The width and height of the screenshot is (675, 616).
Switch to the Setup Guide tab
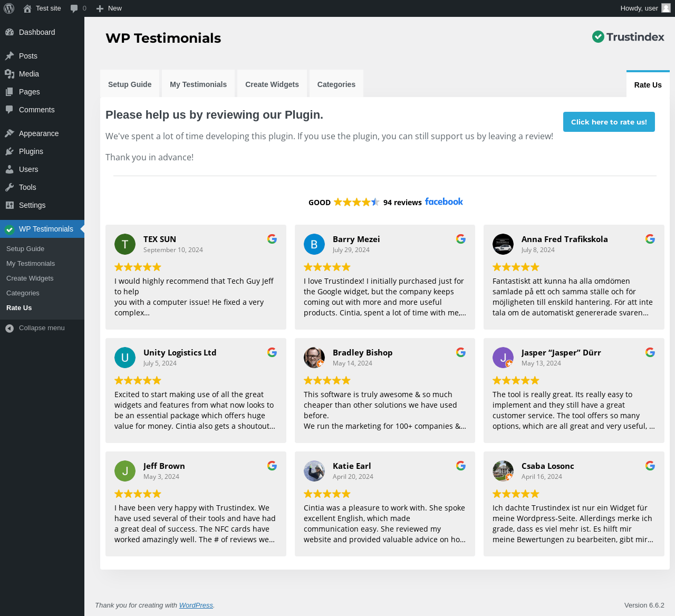click(130, 84)
